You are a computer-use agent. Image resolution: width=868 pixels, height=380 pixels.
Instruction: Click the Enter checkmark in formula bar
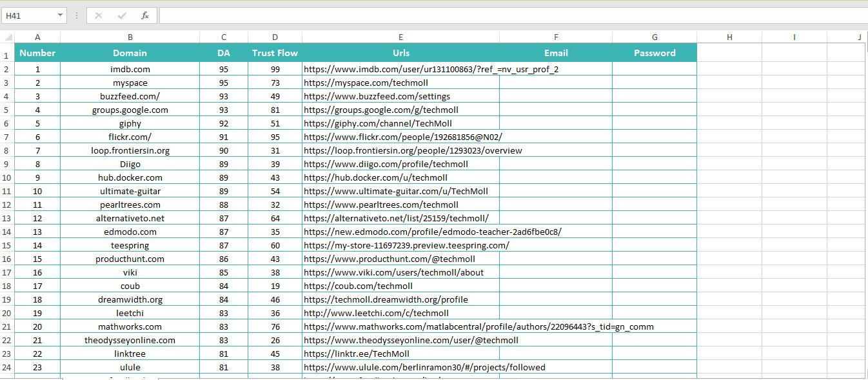122,15
